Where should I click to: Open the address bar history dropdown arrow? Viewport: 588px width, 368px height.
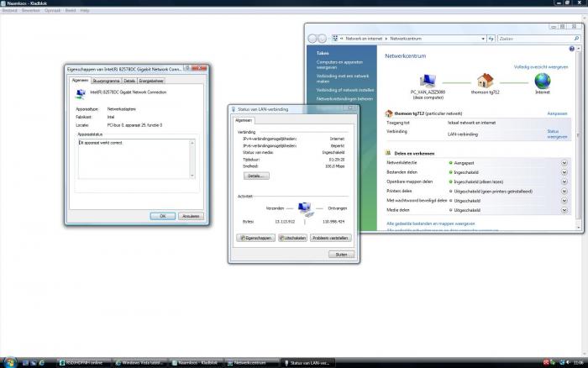pyautogui.click(x=483, y=39)
